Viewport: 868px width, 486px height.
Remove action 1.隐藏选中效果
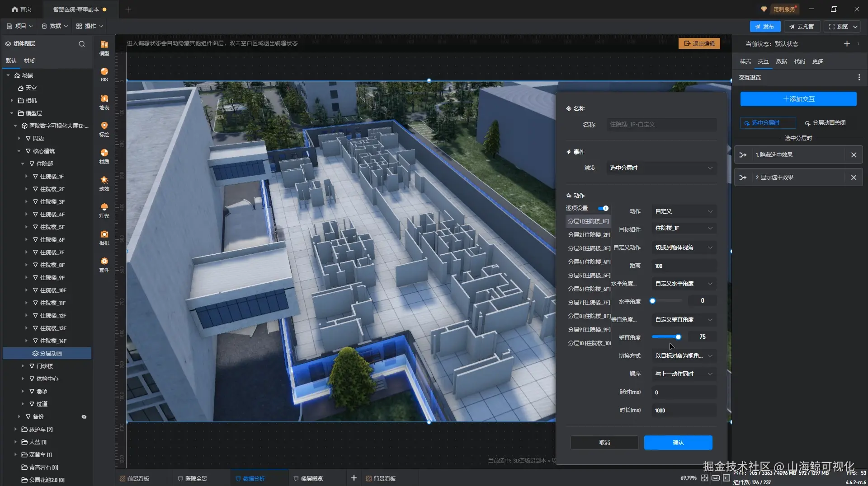coord(854,155)
